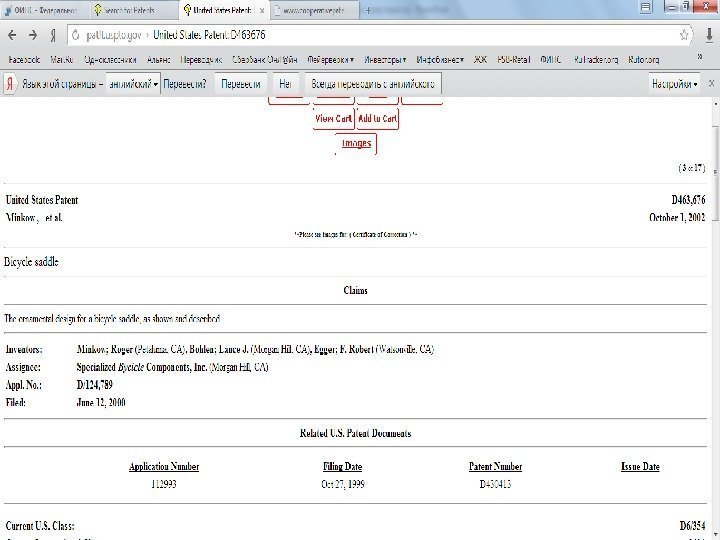
Task: Open the Yandex home button
Action: click(53, 35)
